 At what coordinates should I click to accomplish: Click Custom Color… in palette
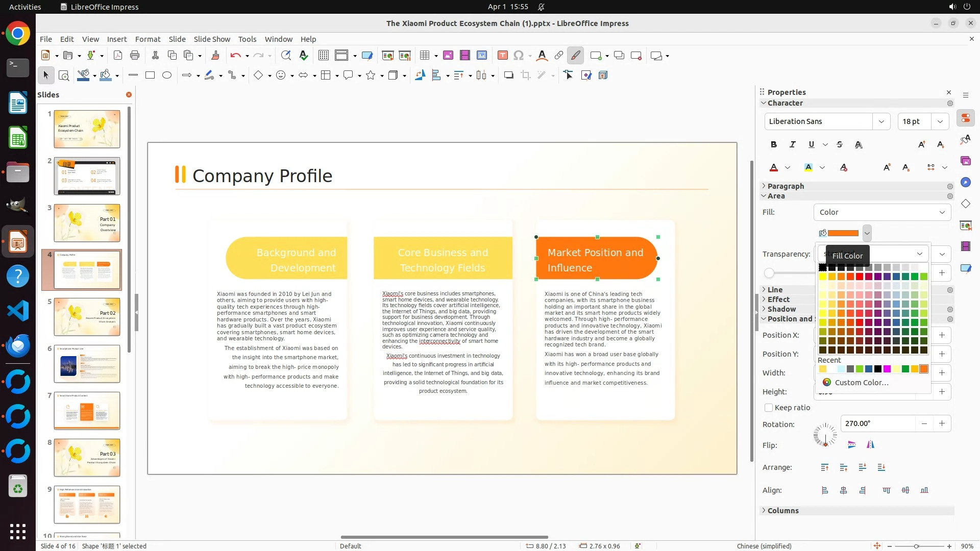click(862, 383)
